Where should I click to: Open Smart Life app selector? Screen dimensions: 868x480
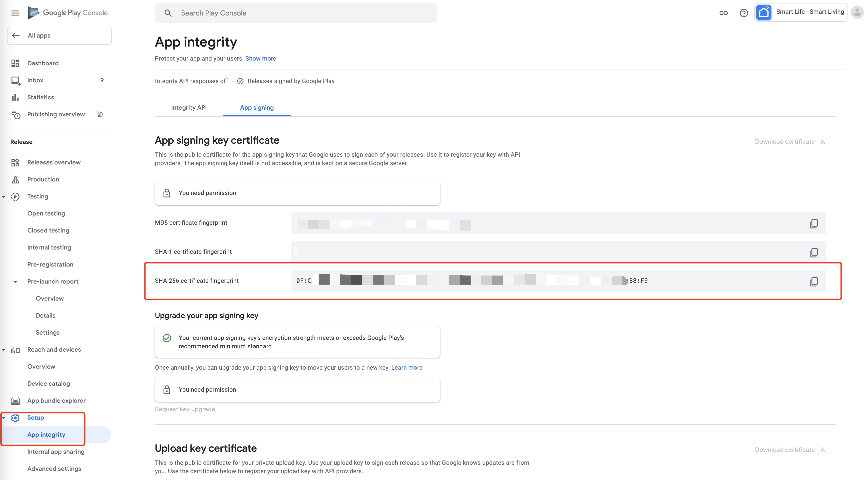coord(801,13)
